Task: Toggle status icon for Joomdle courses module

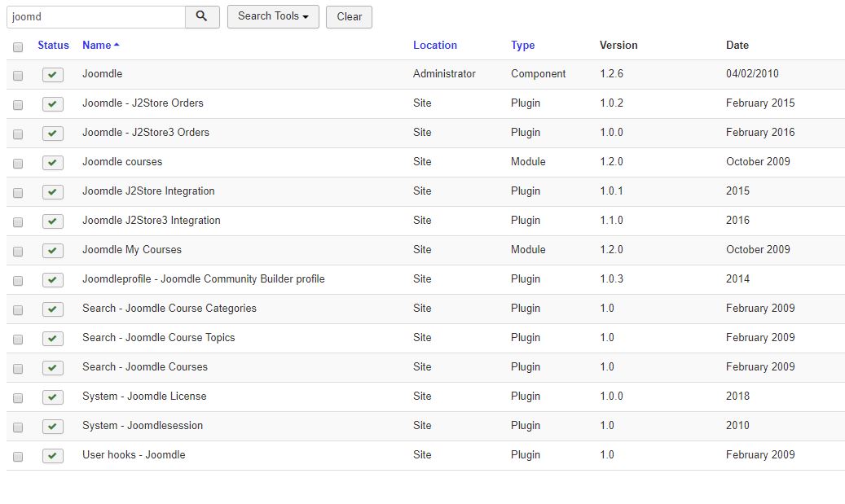Action: pos(53,163)
